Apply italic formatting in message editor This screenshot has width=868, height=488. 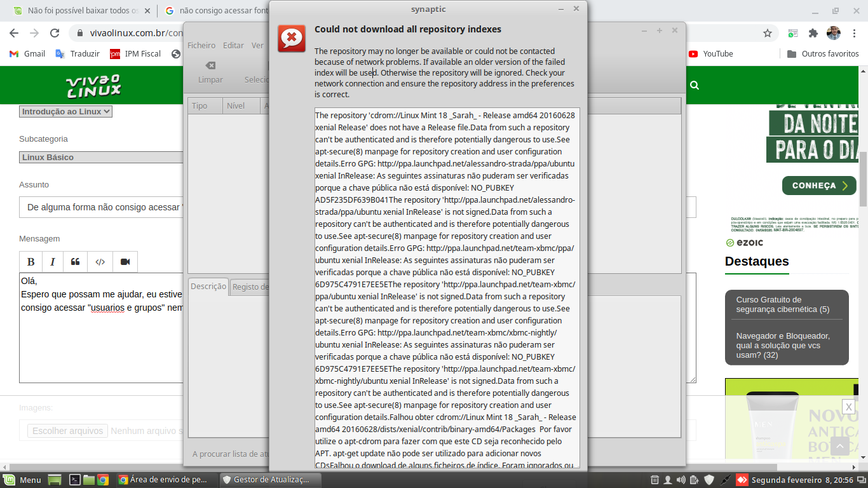pyautogui.click(x=53, y=262)
